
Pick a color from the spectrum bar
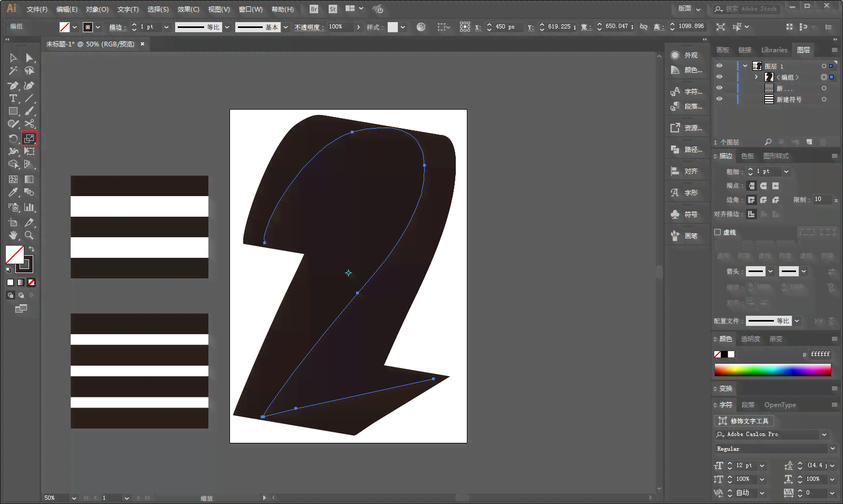(772, 370)
